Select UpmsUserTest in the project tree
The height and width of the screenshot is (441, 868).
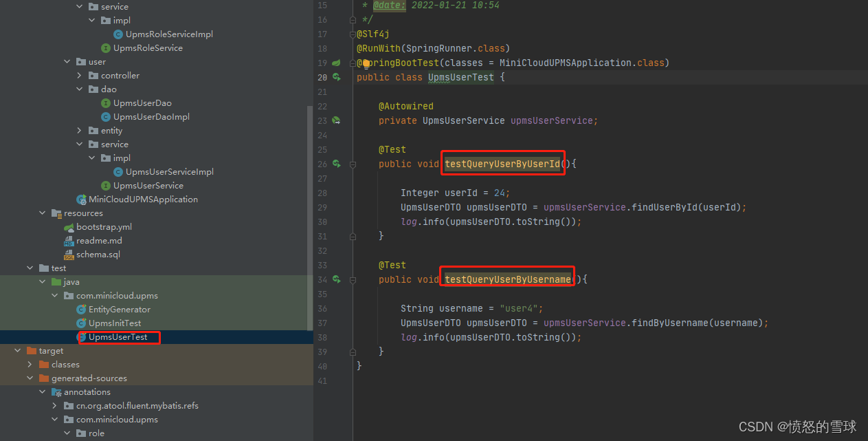click(118, 337)
